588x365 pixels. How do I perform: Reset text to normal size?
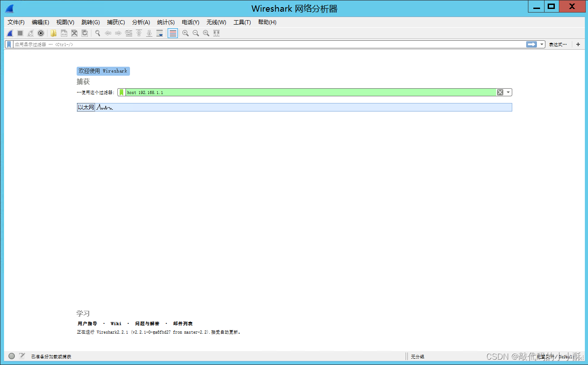[x=206, y=33]
